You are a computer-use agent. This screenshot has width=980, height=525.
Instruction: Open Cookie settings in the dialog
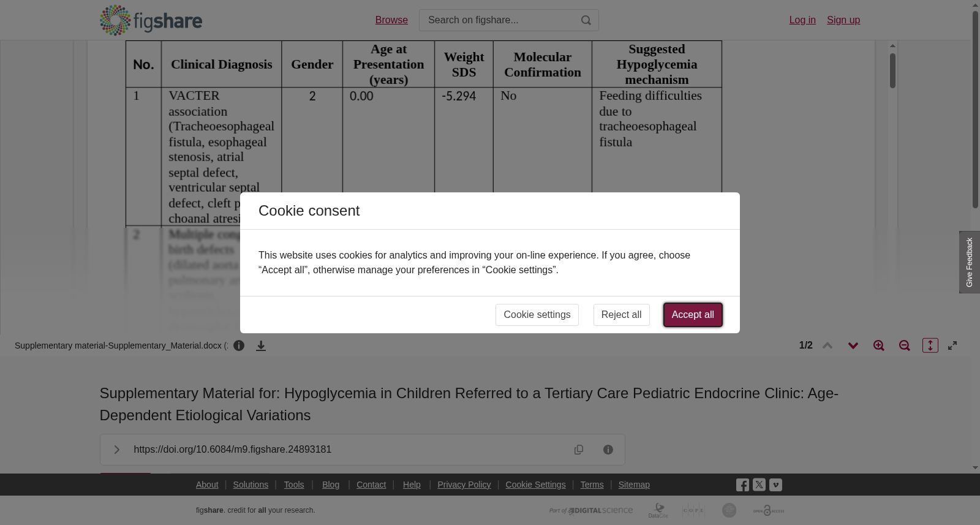[537, 315]
